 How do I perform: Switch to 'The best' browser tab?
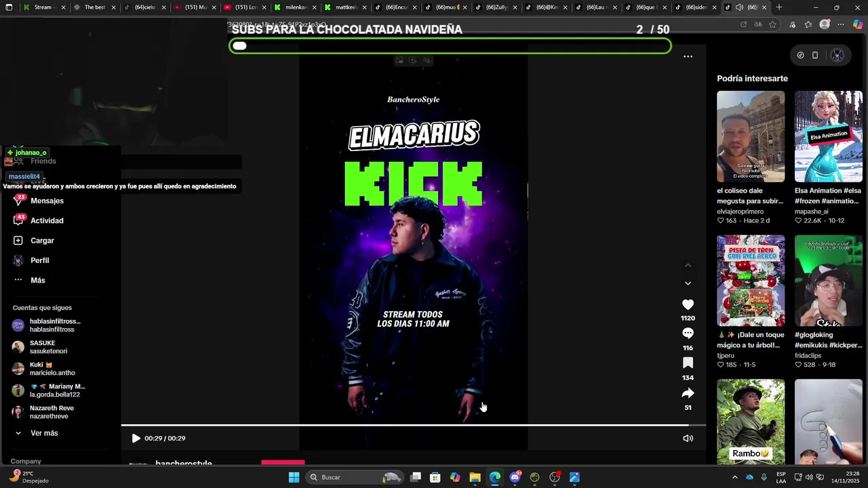coord(94,7)
